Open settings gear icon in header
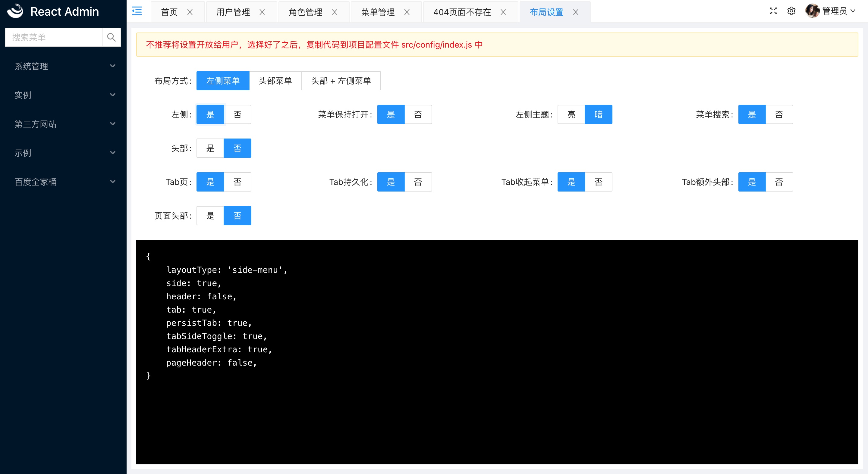Screen dimensions: 868x474 [791, 11]
